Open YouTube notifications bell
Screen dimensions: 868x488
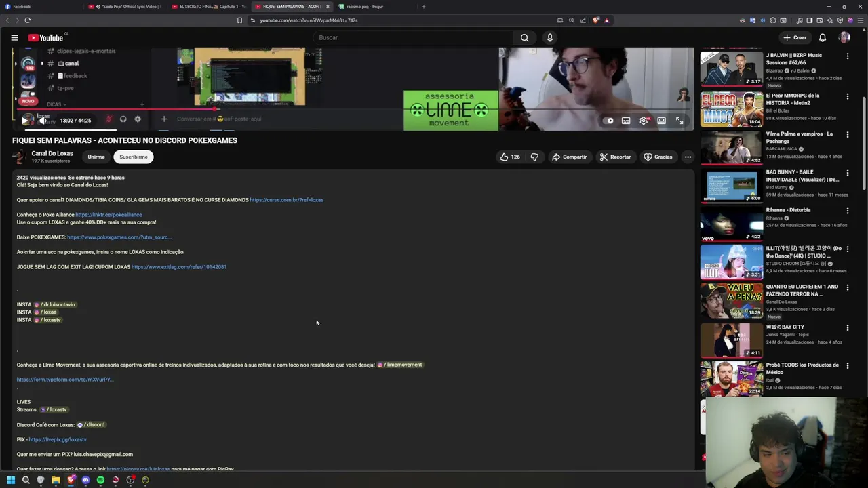pos(823,37)
